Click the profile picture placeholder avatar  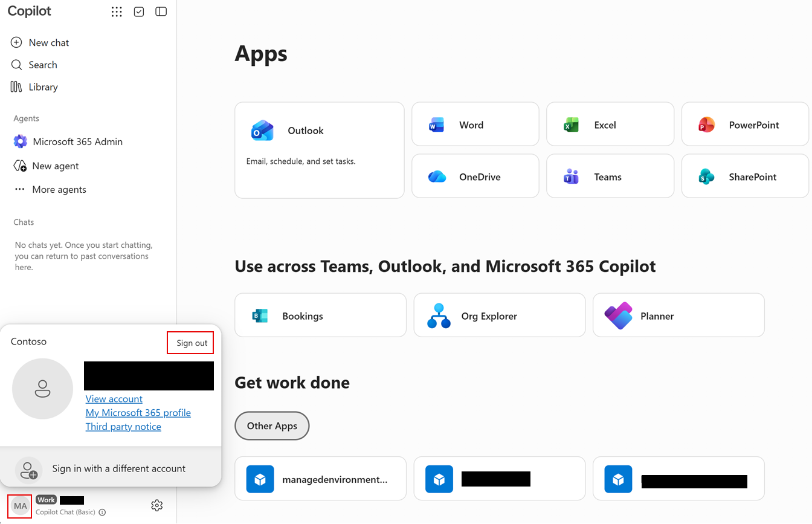[42, 389]
